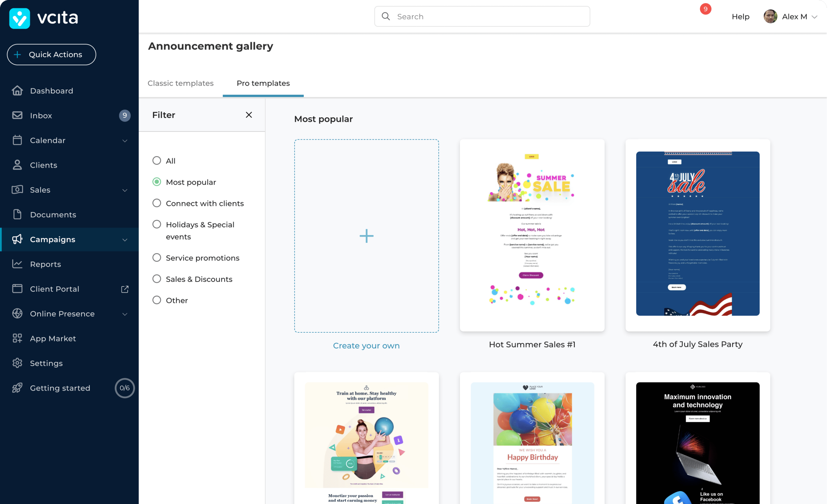Select the Pro templates tab

(x=263, y=83)
